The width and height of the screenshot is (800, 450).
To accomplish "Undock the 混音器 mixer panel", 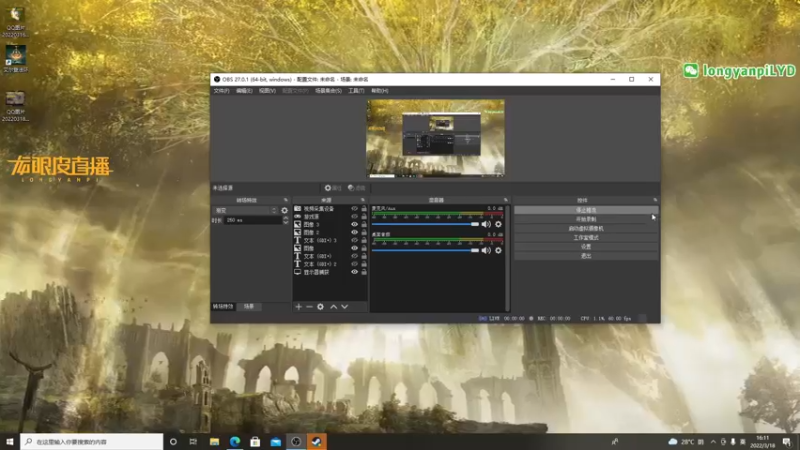I will tap(506, 200).
